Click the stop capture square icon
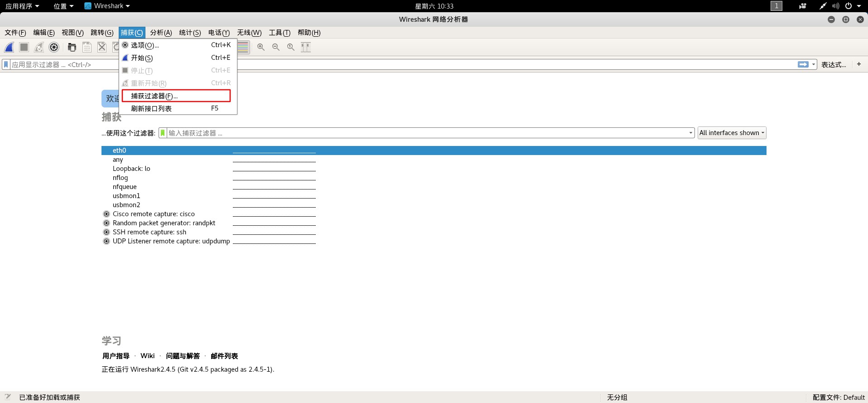 click(24, 47)
